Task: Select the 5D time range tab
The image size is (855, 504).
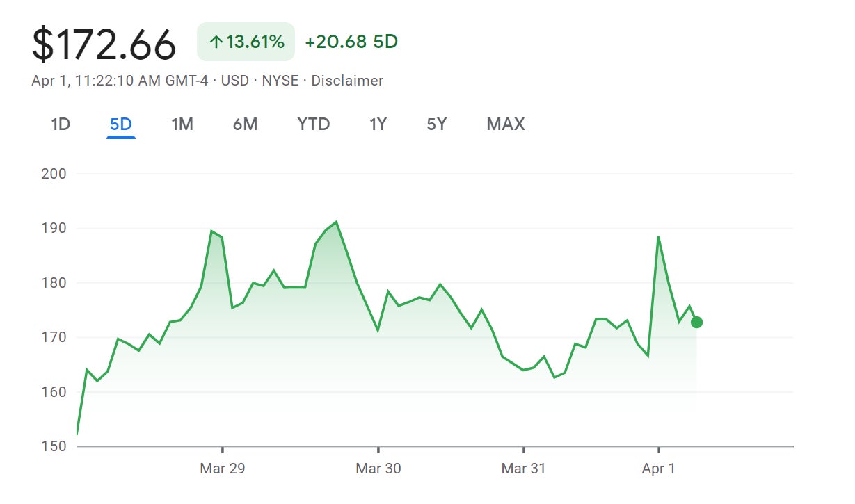Action: (x=120, y=124)
